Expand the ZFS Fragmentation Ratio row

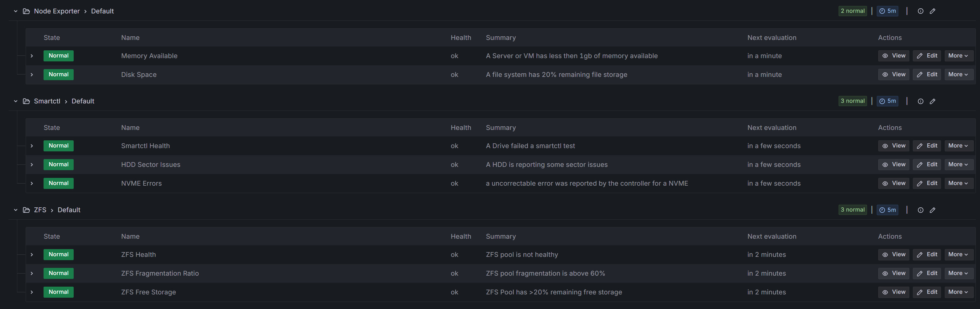pyautogui.click(x=32, y=273)
